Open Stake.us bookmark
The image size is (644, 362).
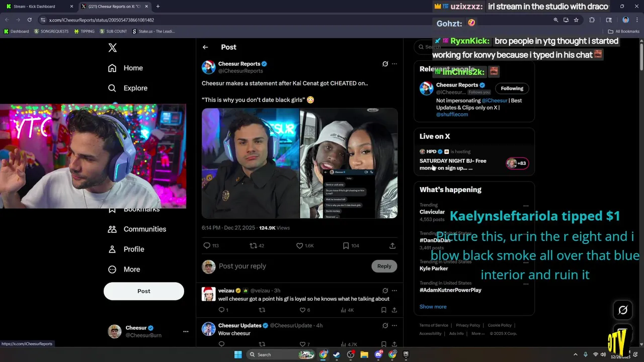(x=153, y=31)
